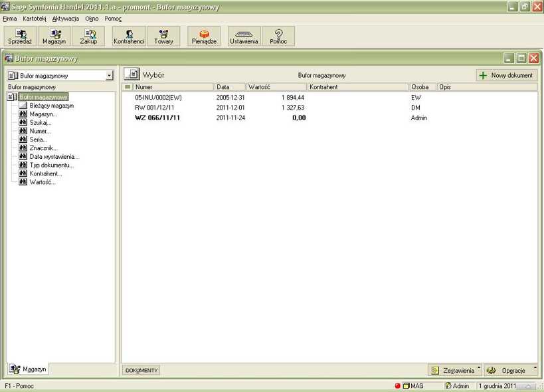Click the date 1 grudnia 2011 in status bar
Image resolution: width=544 pixels, height=392 pixels.
(x=497, y=386)
